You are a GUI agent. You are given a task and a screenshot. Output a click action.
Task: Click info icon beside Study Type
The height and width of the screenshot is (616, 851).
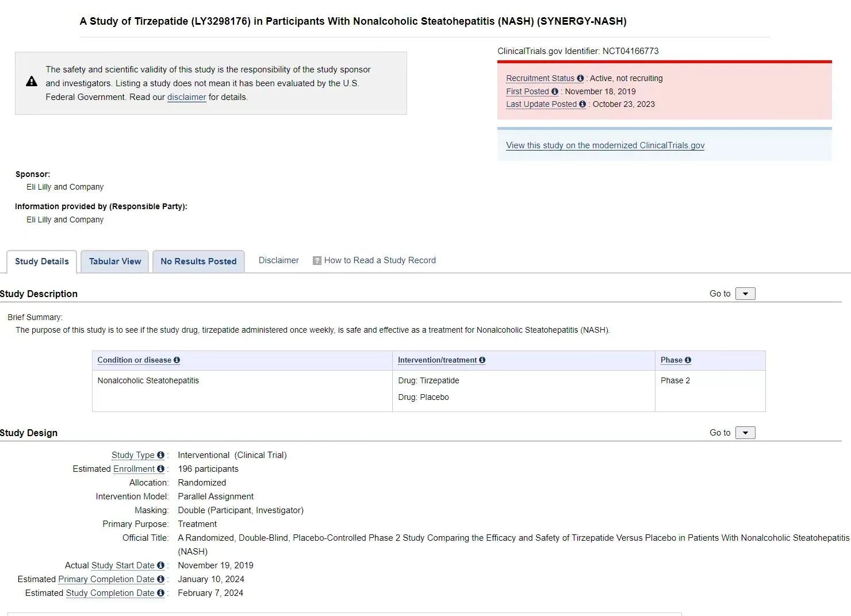[160, 455]
